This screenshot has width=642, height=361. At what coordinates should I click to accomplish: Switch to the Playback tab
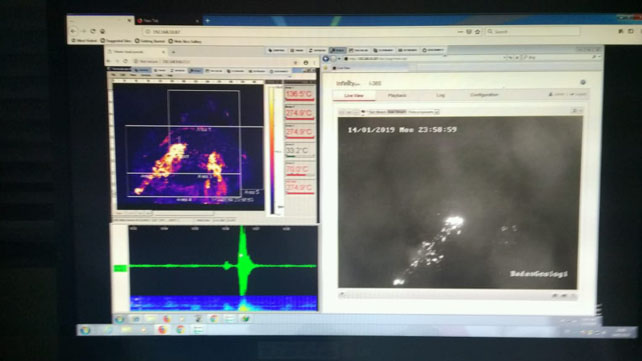click(397, 95)
